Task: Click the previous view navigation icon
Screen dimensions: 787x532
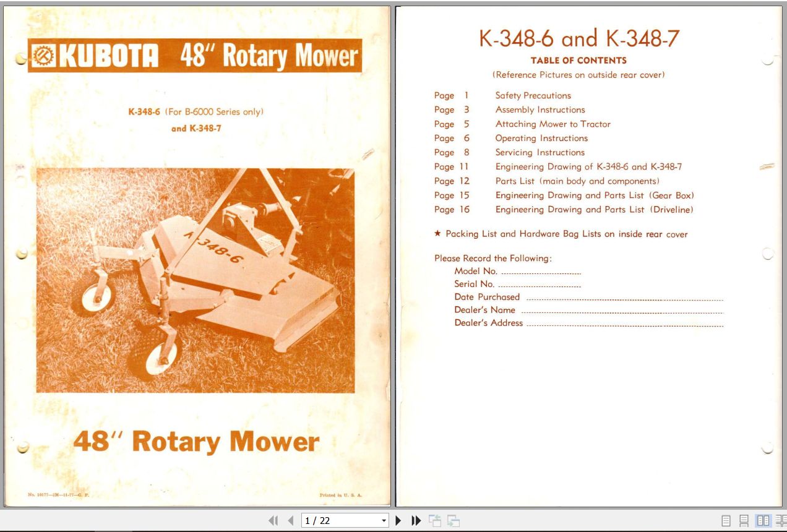Action: pyautogui.click(x=435, y=521)
